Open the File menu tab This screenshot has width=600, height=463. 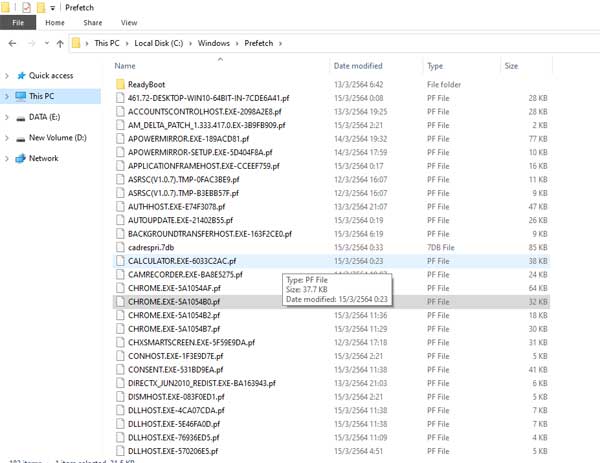pyautogui.click(x=18, y=22)
